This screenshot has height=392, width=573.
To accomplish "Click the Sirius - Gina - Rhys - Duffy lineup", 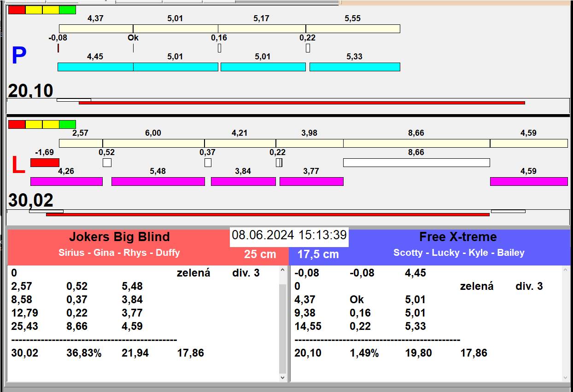I will [119, 253].
